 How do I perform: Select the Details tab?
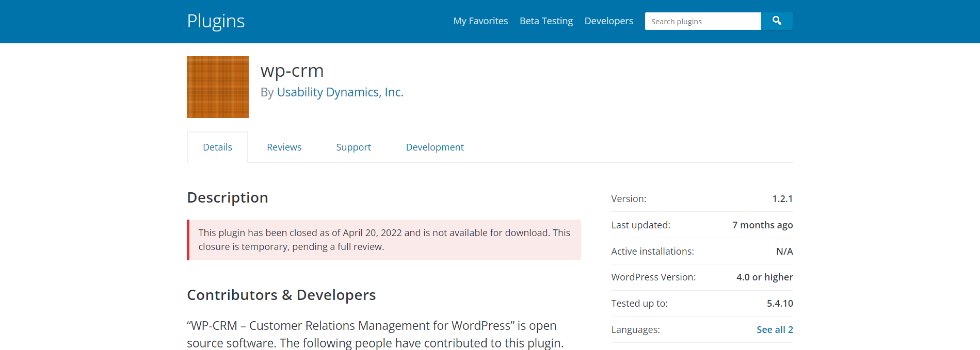coord(217,147)
